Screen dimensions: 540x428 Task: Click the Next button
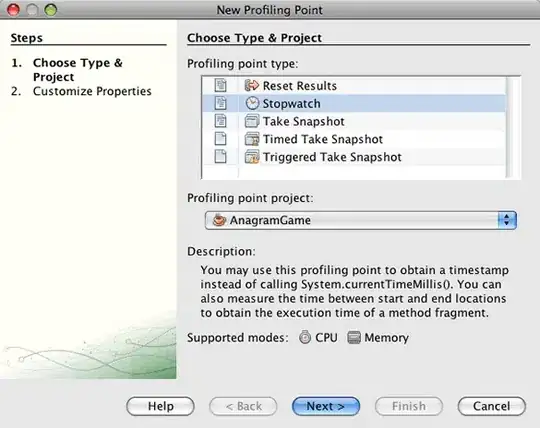(326, 406)
